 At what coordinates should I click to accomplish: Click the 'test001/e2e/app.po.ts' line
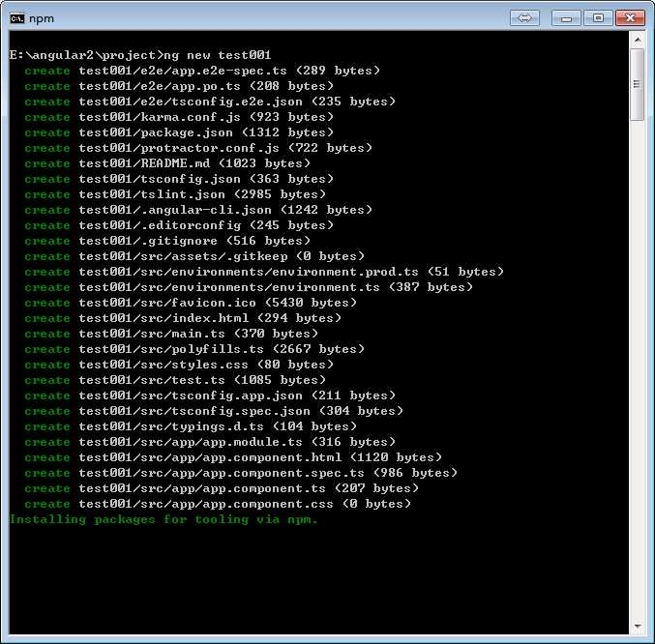tap(179, 86)
